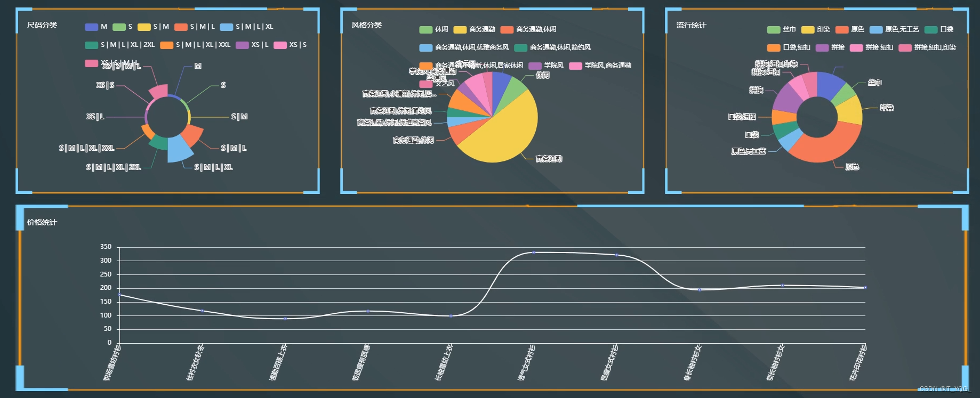The image size is (980, 398).
Task: Click the 风格分类 panel title
Action: (367, 25)
